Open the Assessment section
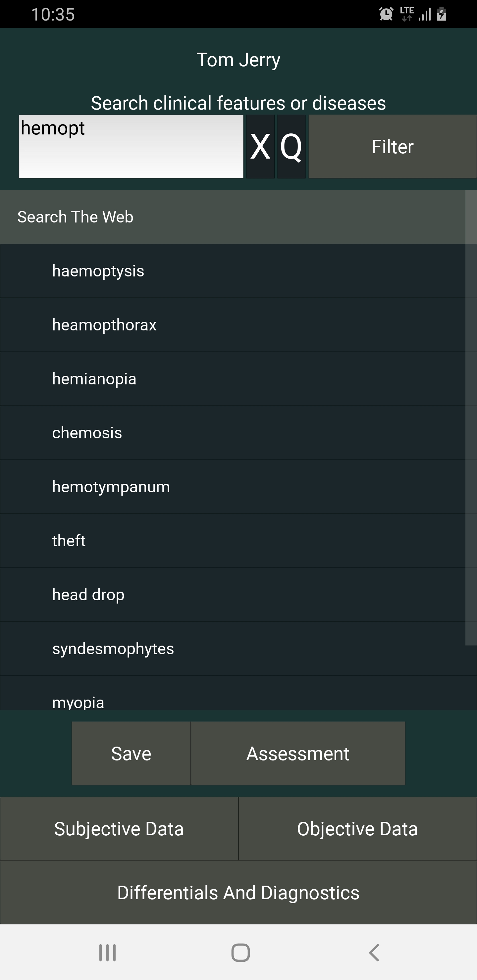477x980 pixels. coord(298,753)
